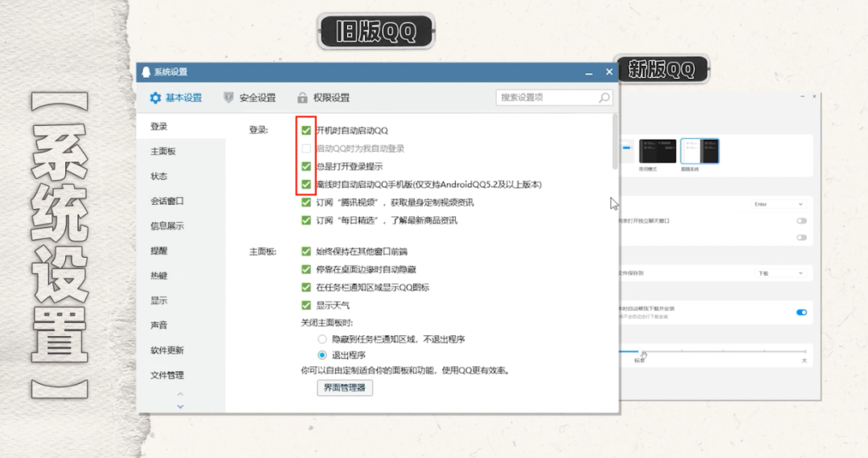This screenshot has width=868, height=458.
Task: Click the 标准 label under the font slider
Action: coord(639,361)
